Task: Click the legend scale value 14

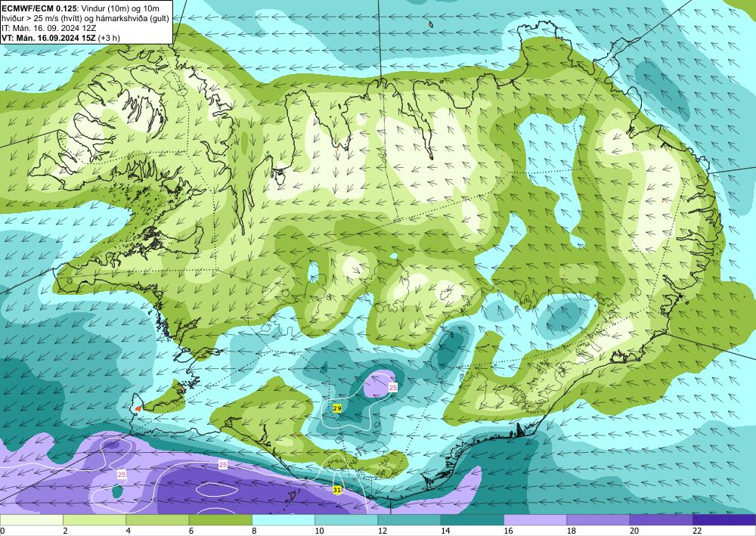Action: point(445,531)
